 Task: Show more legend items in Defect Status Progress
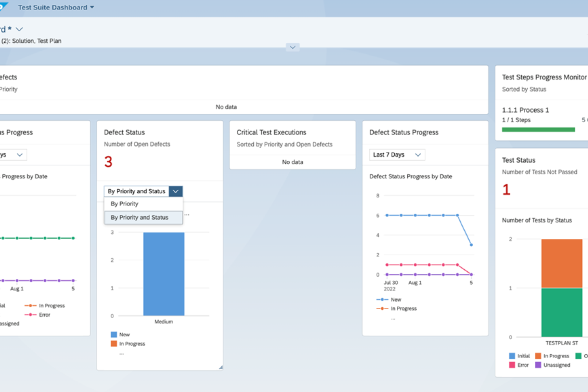393,318
